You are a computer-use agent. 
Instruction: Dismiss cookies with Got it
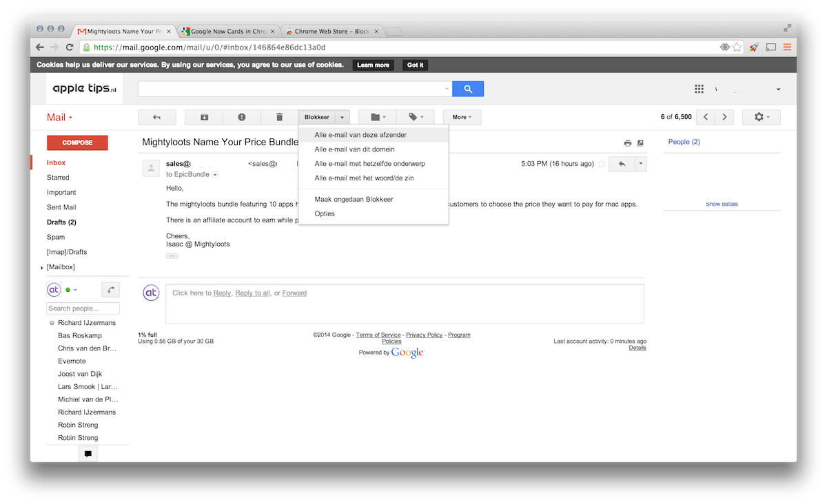(415, 65)
